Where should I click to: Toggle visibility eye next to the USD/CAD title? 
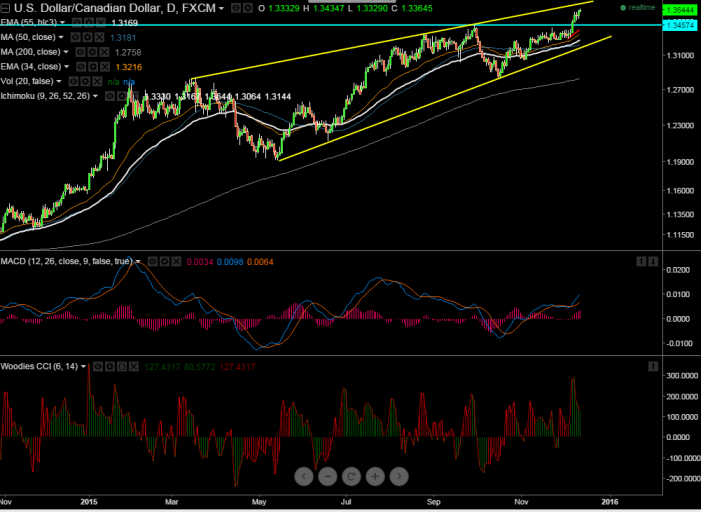click(236, 8)
